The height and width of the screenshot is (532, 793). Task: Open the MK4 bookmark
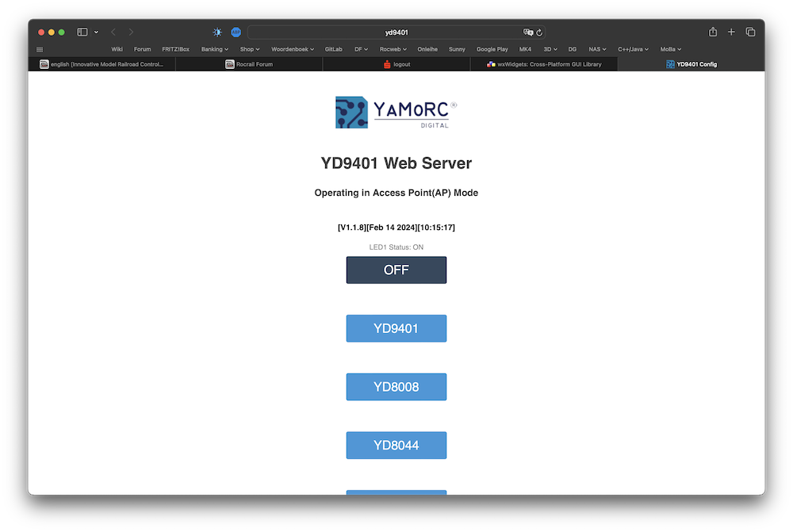click(525, 49)
